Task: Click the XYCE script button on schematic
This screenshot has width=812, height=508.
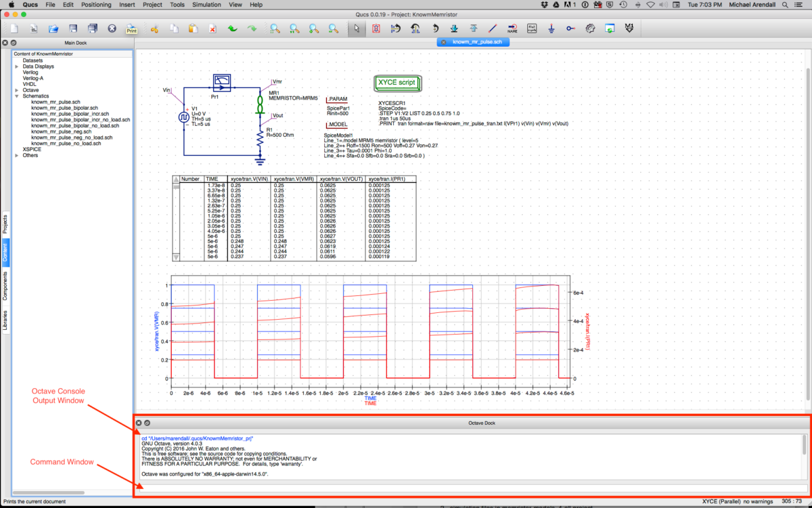Action: point(398,83)
